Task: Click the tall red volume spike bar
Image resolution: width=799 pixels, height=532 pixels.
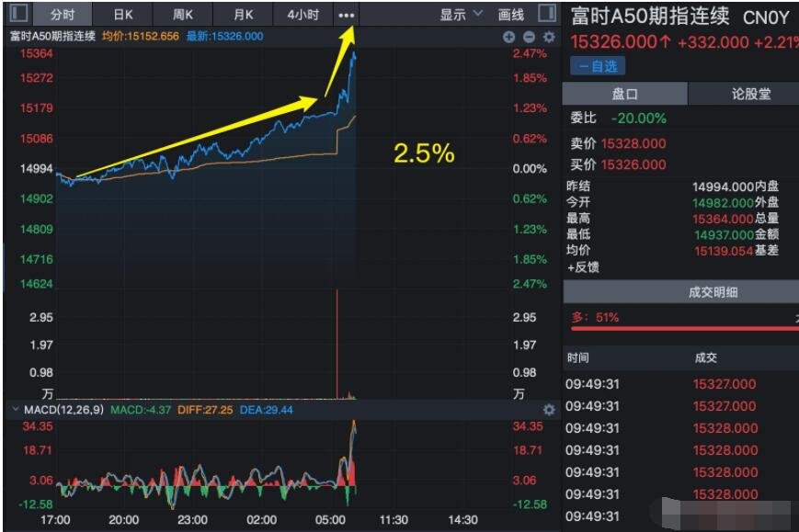Action: click(x=337, y=345)
